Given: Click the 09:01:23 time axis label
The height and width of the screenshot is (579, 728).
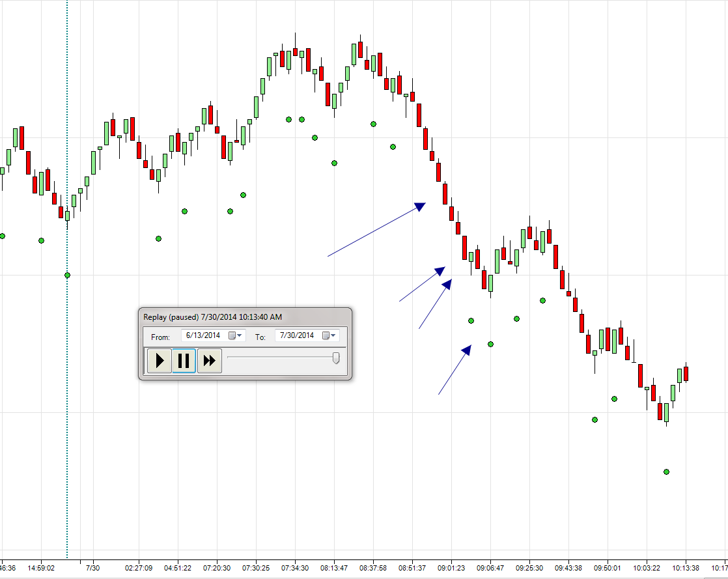Looking at the screenshot, I should (451, 568).
